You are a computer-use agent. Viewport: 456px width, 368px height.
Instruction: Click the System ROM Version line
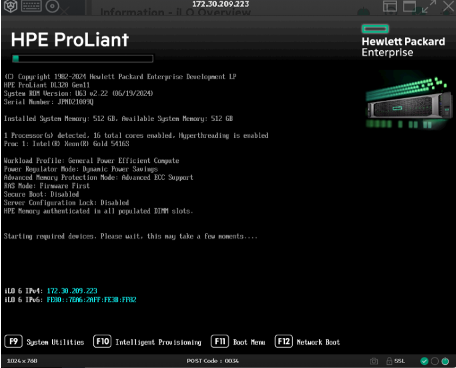click(x=78, y=93)
